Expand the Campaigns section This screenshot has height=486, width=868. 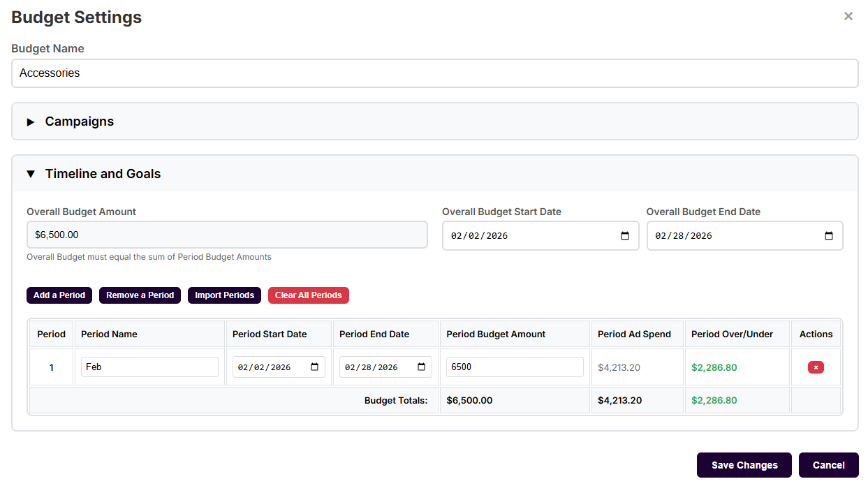[x=79, y=121]
